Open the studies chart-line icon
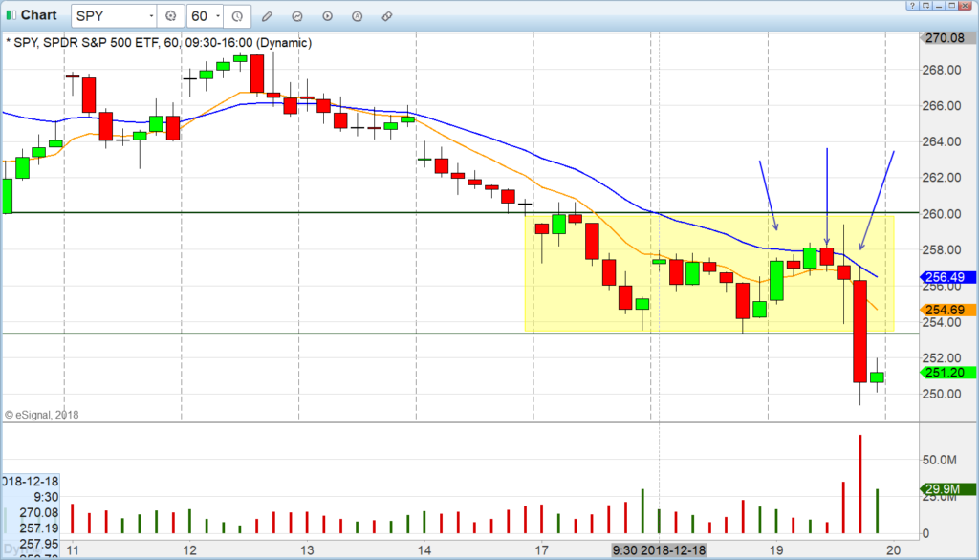 (x=297, y=16)
